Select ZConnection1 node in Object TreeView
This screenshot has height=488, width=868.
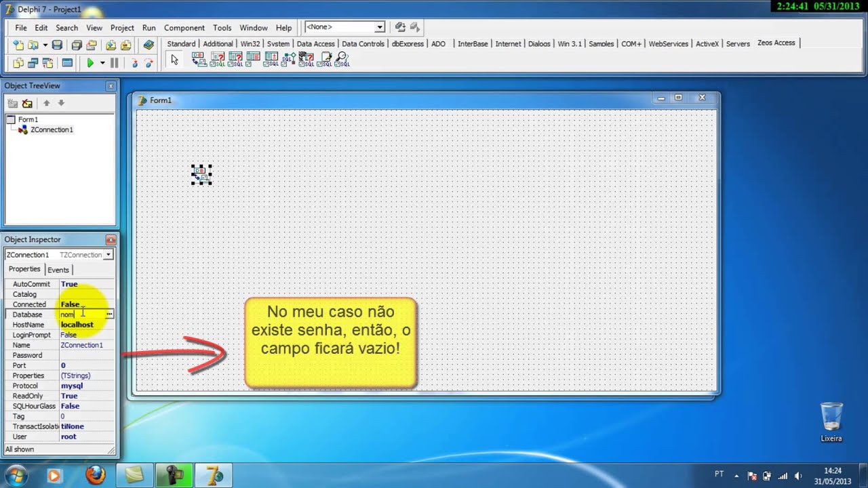click(x=52, y=129)
